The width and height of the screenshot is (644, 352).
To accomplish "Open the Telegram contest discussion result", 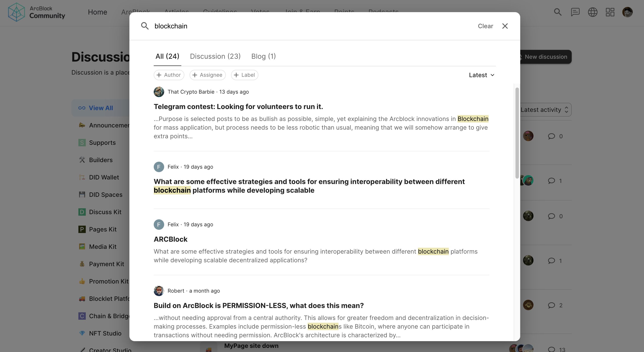I will point(238,107).
